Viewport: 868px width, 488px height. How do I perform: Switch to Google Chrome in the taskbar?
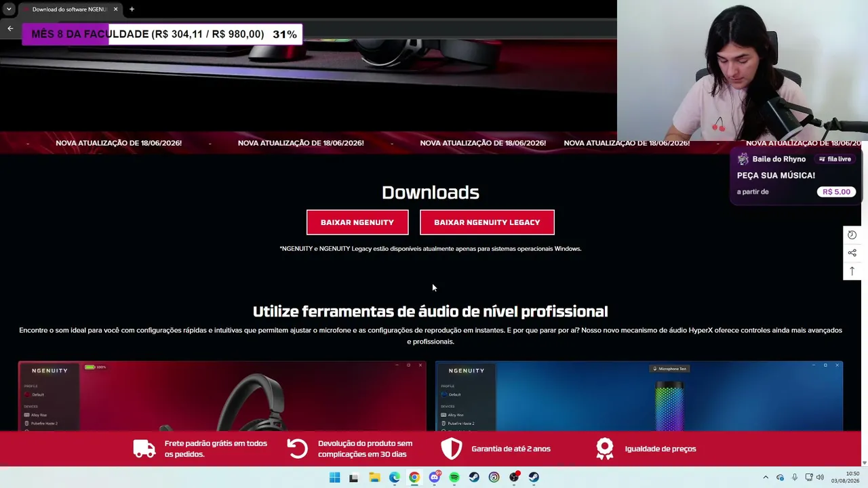tap(414, 477)
